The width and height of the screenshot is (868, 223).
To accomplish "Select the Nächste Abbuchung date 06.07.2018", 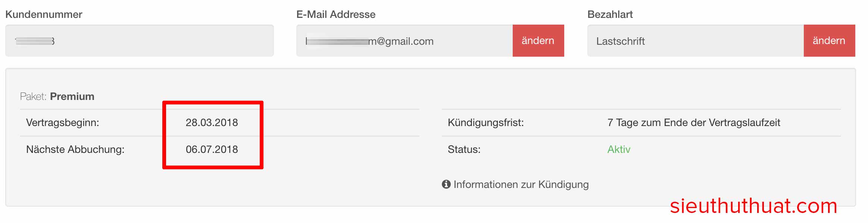I will pyautogui.click(x=212, y=149).
